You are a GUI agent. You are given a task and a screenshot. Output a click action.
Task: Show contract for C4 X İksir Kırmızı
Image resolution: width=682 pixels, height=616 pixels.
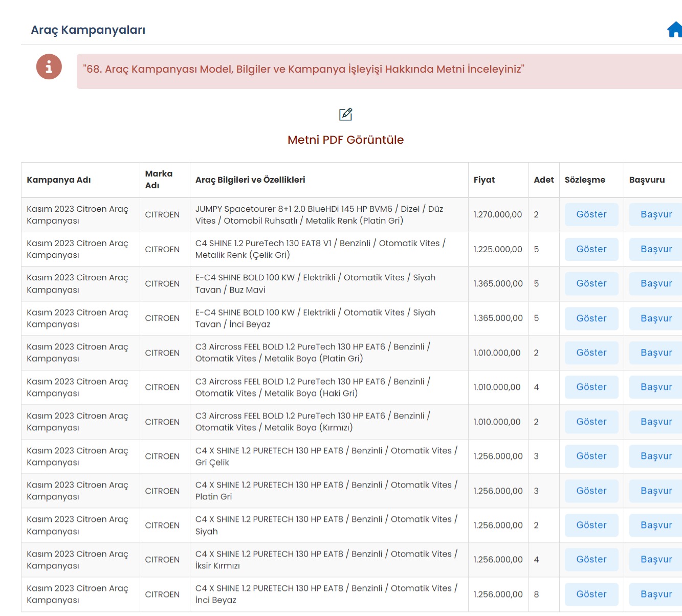tap(591, 559)
